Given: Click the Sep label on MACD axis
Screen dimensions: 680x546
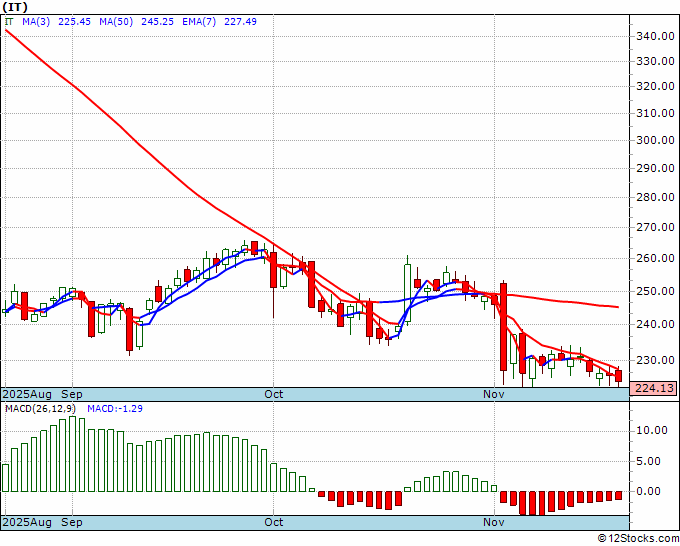Looking at the screenshot, I should 72,522.
